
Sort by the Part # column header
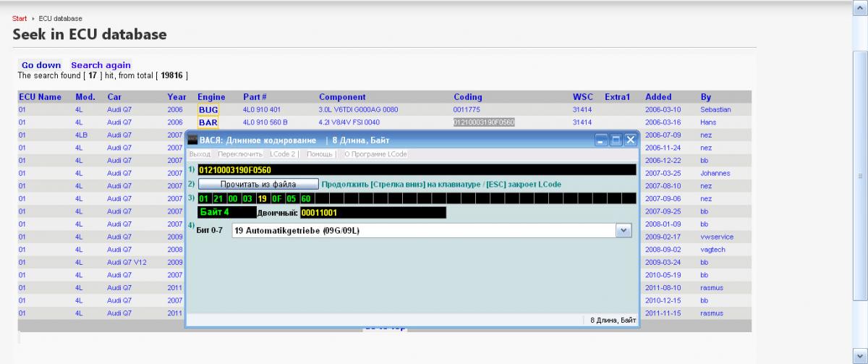(255, 97)
